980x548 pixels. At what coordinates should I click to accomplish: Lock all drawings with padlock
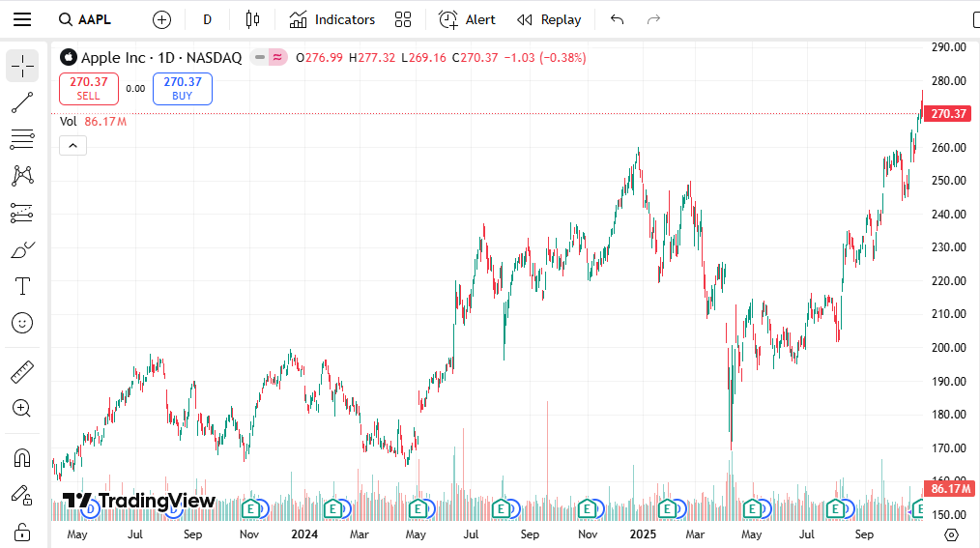[x=21, y=532]
